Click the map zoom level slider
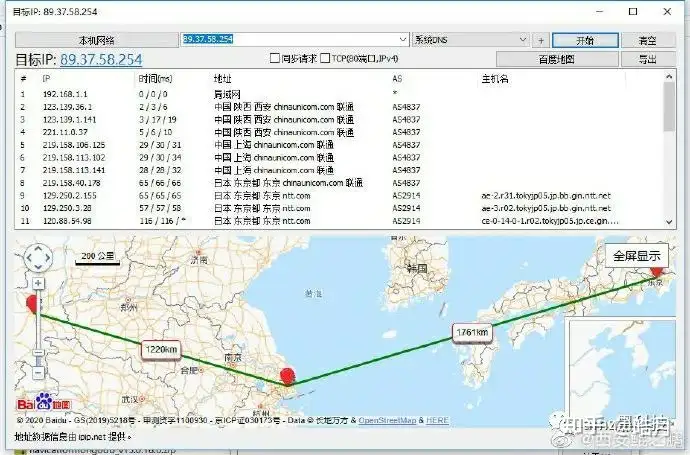Image resolution: width=690 pixels, height=455 pixels. pyautogui.click(x=38, y=328)
